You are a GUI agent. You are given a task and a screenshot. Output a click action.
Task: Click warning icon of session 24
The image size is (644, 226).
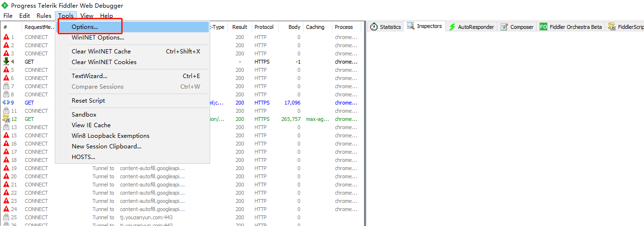click(x=6, y=209)
